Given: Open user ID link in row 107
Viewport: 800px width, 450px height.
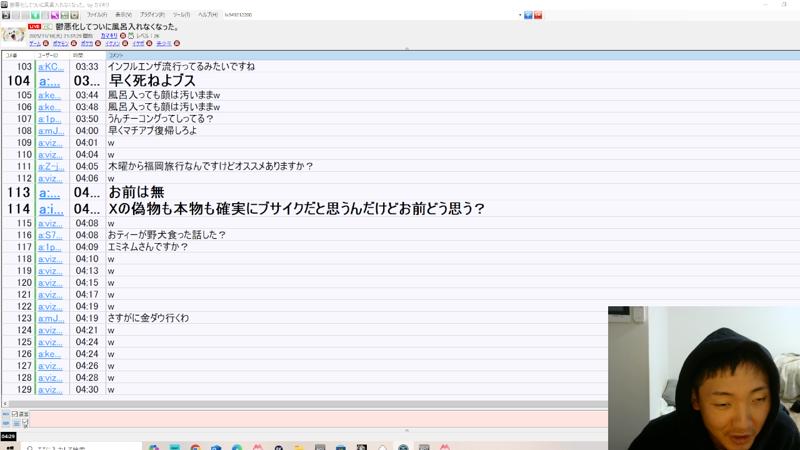Looking at the screenshot, I should tap(49, 119).
